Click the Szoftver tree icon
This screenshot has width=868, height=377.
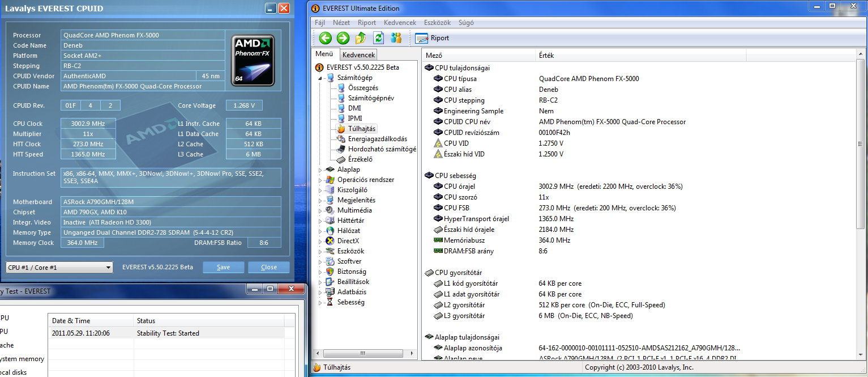point(330,261)
